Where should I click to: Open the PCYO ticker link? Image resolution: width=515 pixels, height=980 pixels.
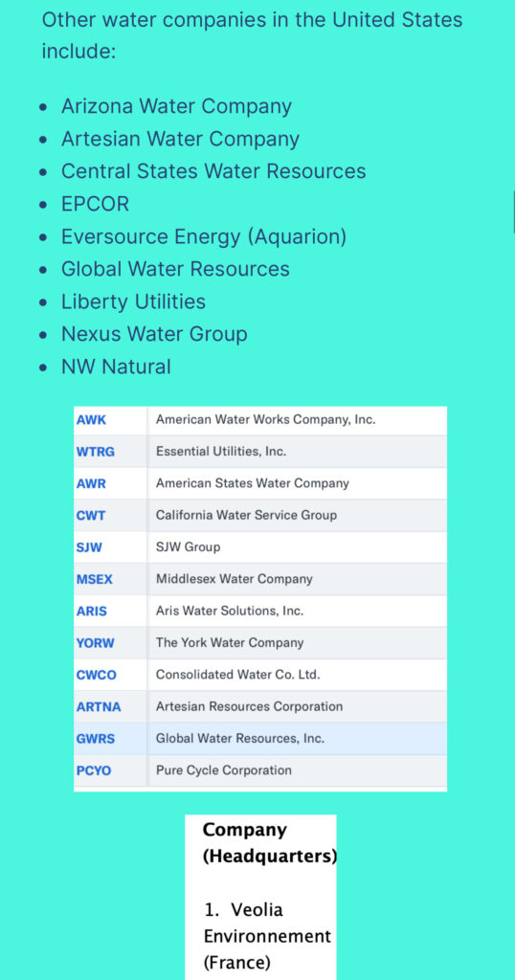pos(94,770)
